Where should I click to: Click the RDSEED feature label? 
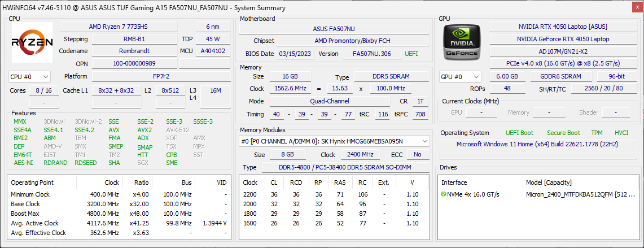point(86,163)
